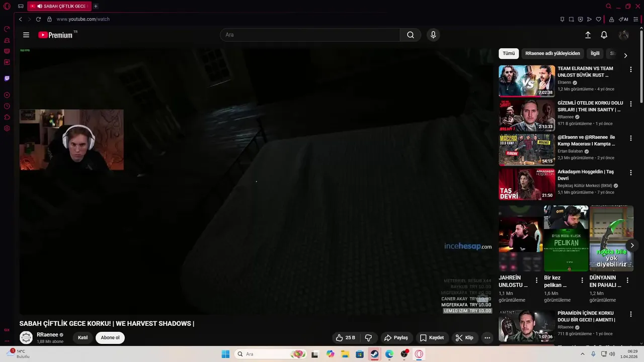Open sidebar Player icon
The image size is (644, 362).
click(x=7, y=95)
